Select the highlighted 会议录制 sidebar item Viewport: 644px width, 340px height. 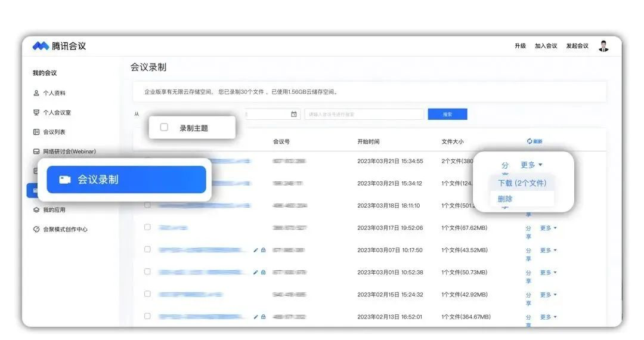click(x=126, y=180)
